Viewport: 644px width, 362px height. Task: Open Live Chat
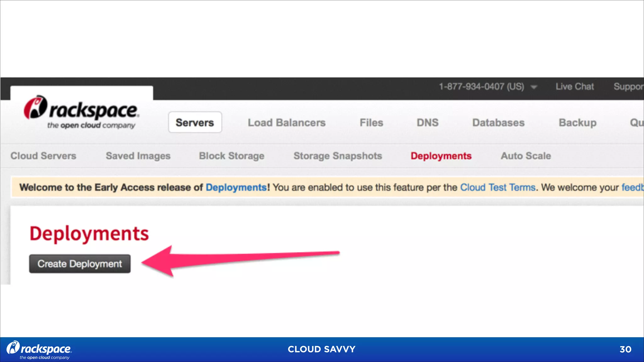[575, 86]
